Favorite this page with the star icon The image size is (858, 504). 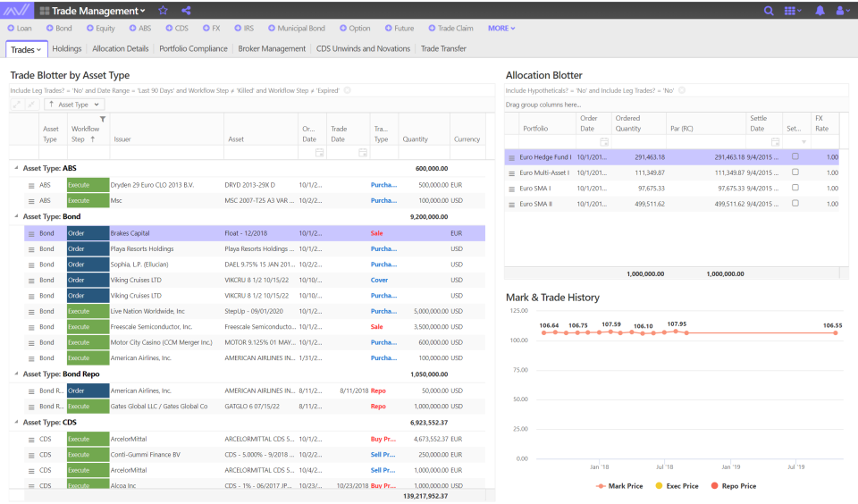tap(163, 11)
